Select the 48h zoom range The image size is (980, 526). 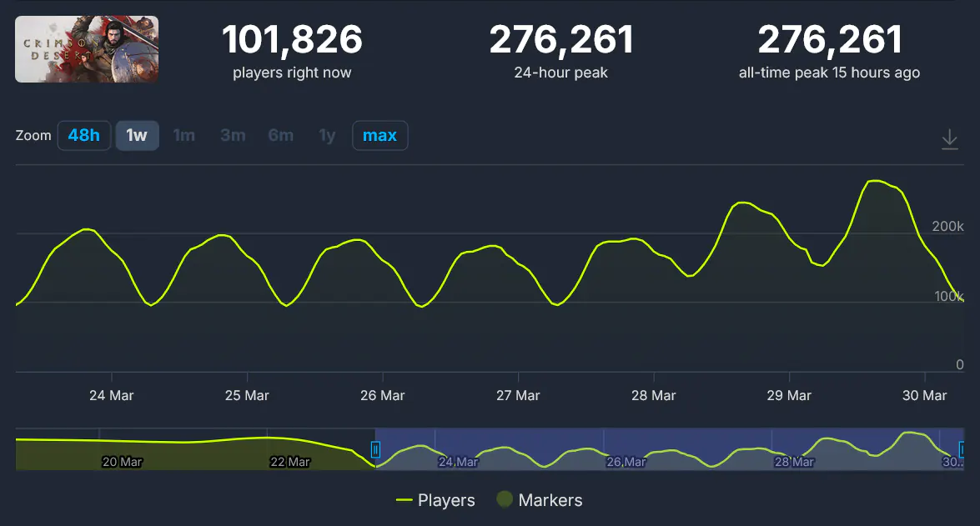(83, 136)
